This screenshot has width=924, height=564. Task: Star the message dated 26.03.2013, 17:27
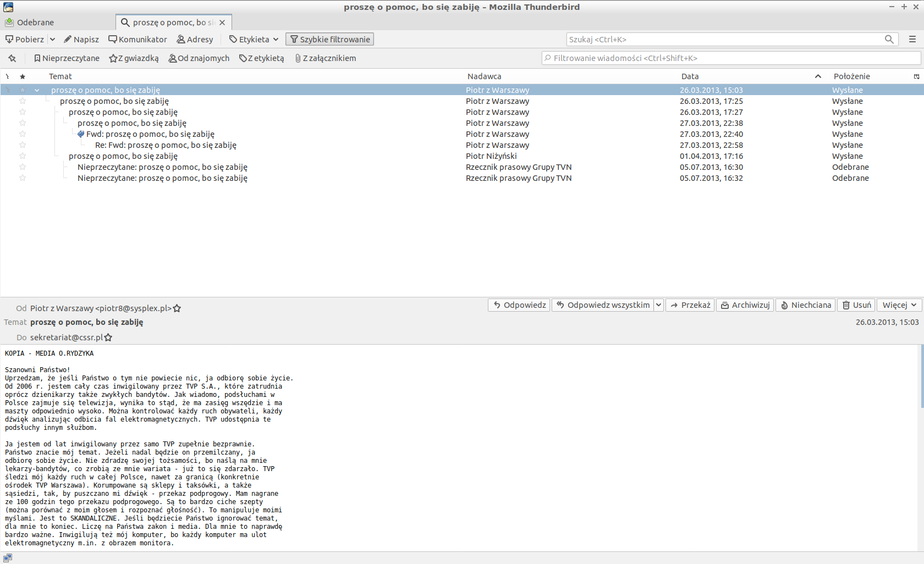pos(23,112)
